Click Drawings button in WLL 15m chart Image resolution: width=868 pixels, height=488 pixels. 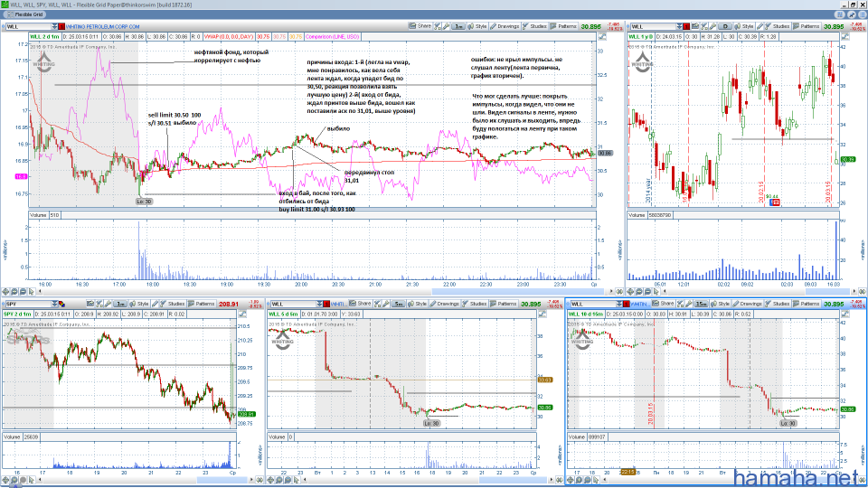[748, 304]
